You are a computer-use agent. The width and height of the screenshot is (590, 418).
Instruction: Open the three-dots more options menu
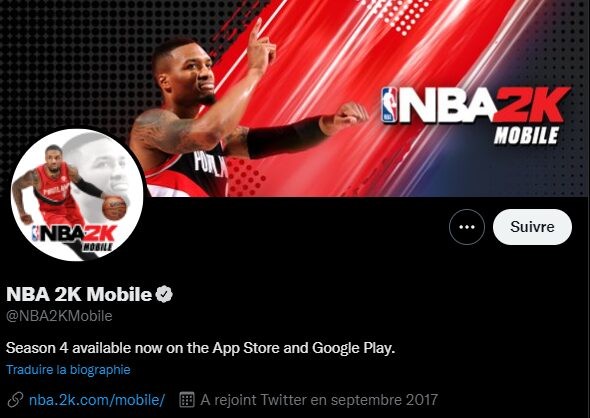click(x=467, y=227)
